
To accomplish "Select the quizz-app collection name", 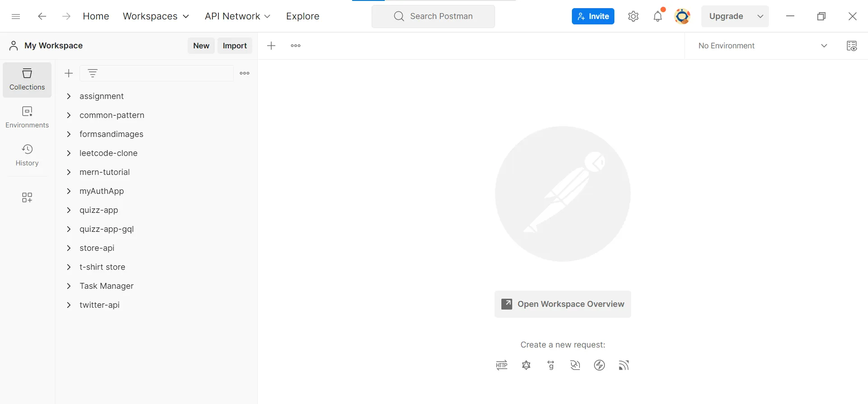I will [x=99, y=210].
